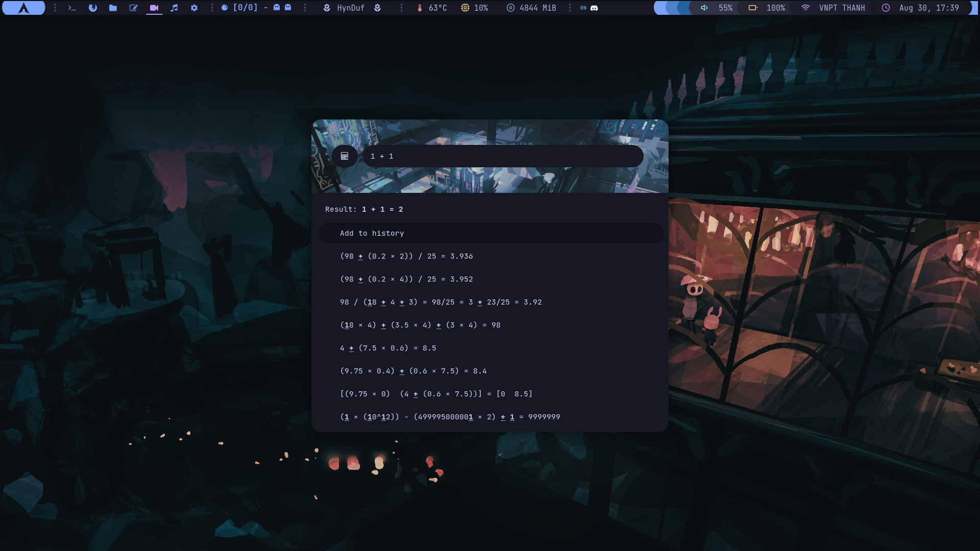
Task: Click the battery 100% indicator
Action: pyautogui.click(x=767, y=8)
